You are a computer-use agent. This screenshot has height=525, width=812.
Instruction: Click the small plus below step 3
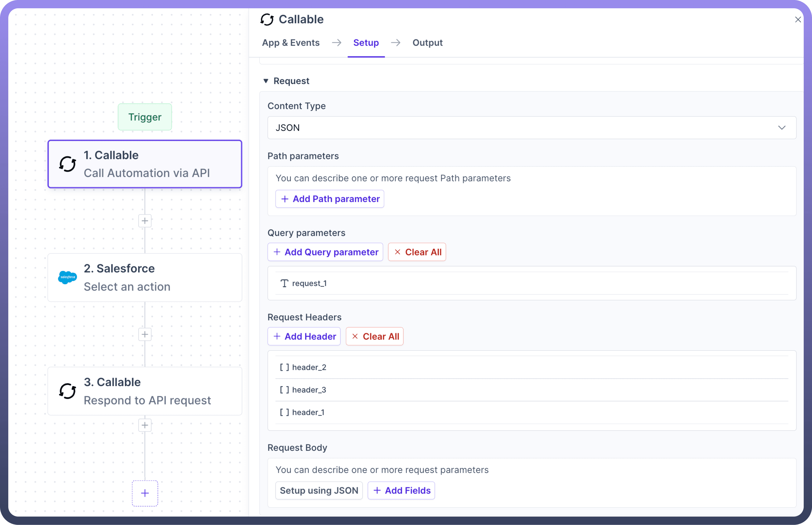pyautogui.click(x=145, y=425)
